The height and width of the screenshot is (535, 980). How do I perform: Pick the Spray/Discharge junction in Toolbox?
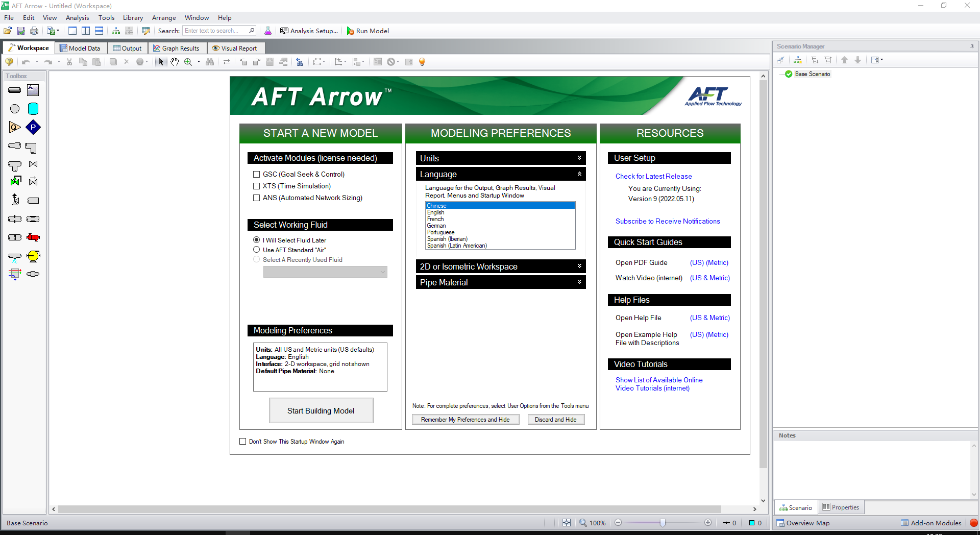tap(15, 257)
